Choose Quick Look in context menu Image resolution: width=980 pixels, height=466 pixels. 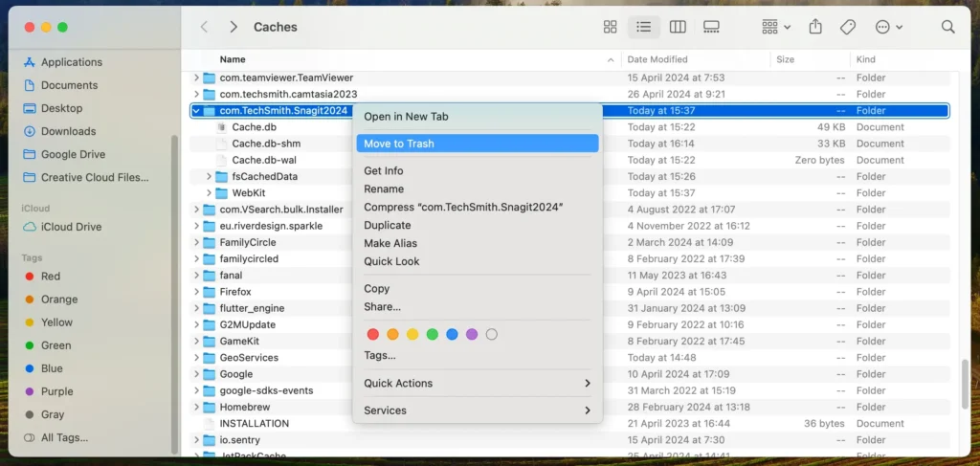point(478,261)
